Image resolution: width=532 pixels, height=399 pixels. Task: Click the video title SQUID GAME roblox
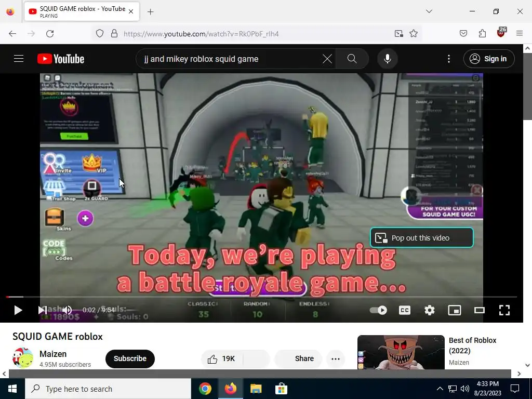click(58, 337)
